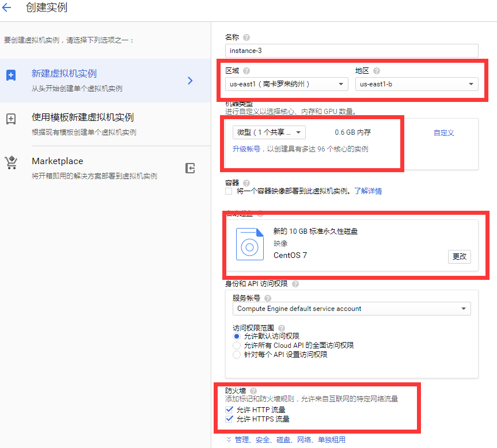Click the boot disk icon showing CentOS 7
Image resolution: width=497 pixels, height=448 pixels.
pyautogui.click(x=250, y=245)
